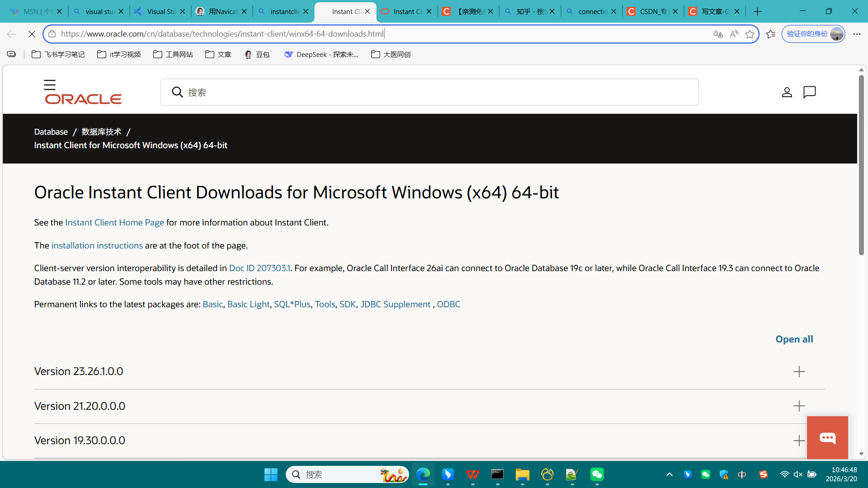Add this page to favorites
The height and width of the screenshot is (488, 868).
pos(750,34)
